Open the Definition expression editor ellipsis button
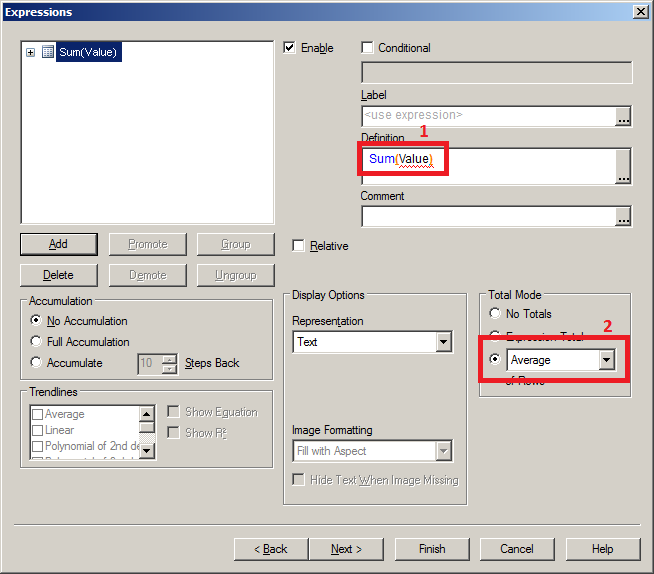 click(x=624, y=166)
